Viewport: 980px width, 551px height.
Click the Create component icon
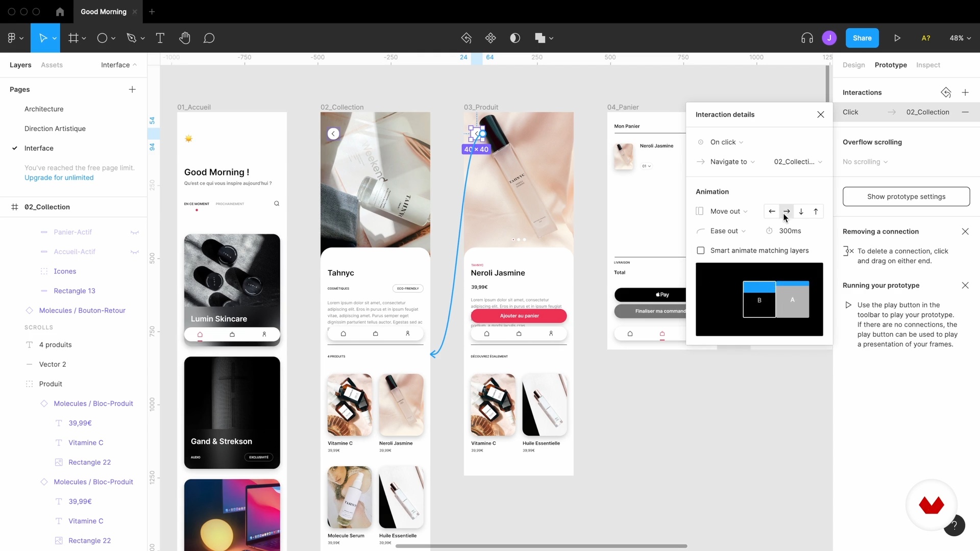tap(491, 38)
